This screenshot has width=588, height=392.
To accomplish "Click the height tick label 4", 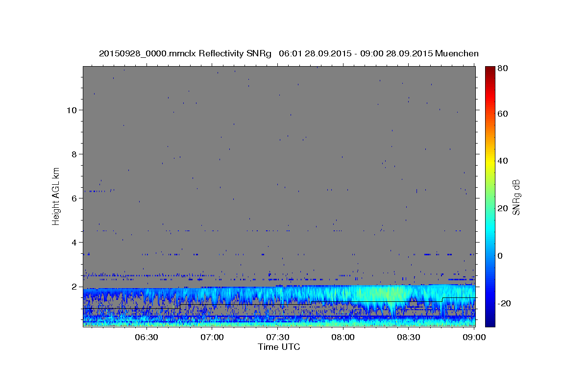I will coord(74,242).
